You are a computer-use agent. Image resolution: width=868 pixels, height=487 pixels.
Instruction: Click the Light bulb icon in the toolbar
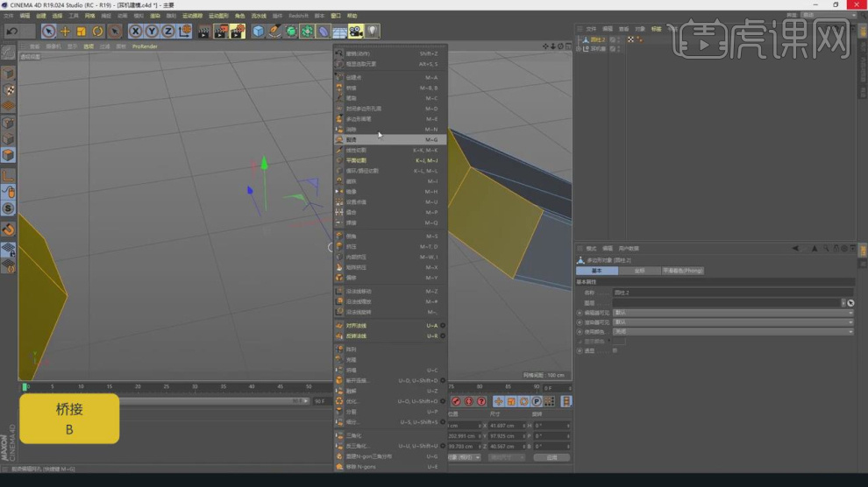(x=373, y=32)
